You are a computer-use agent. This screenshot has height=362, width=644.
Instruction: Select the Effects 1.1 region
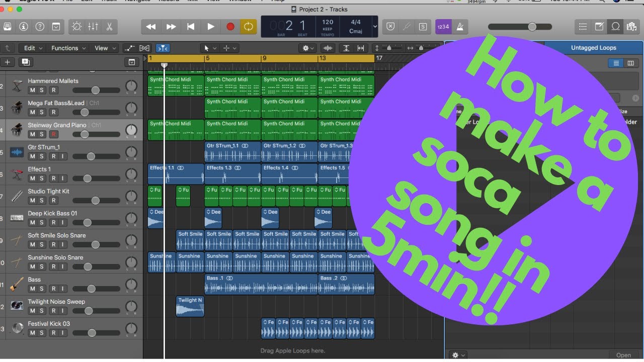click(x=176, y=174)
